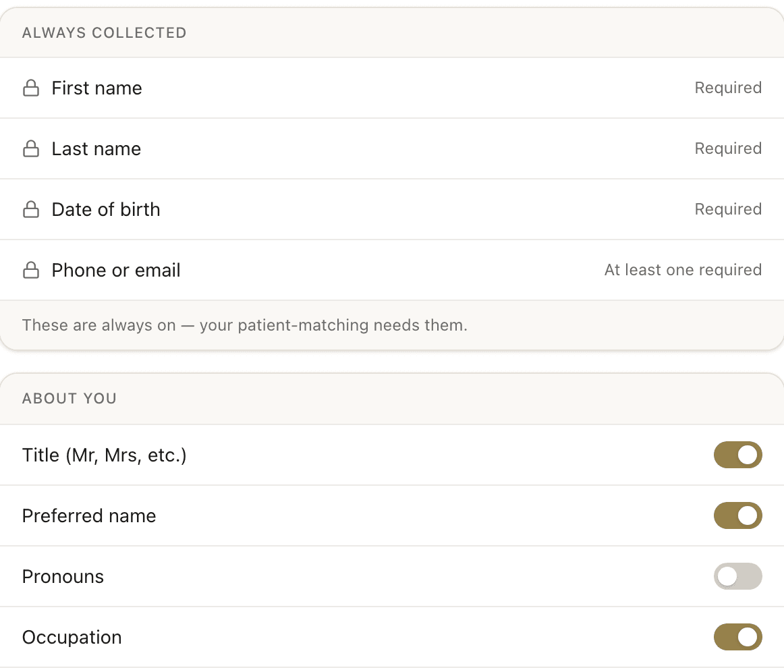Click the 'At least one required' text
This screenshot has width=784, height=672.
(x=683, y=270)
